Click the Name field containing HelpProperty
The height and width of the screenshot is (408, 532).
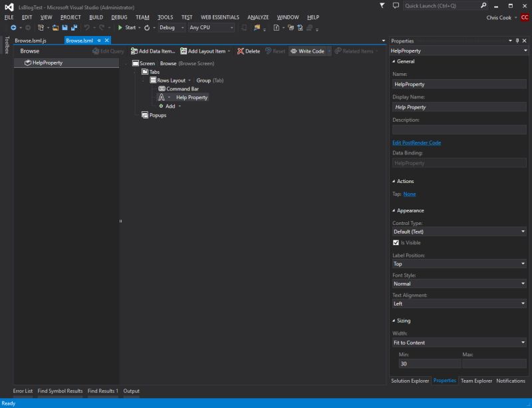pos(459,85)
